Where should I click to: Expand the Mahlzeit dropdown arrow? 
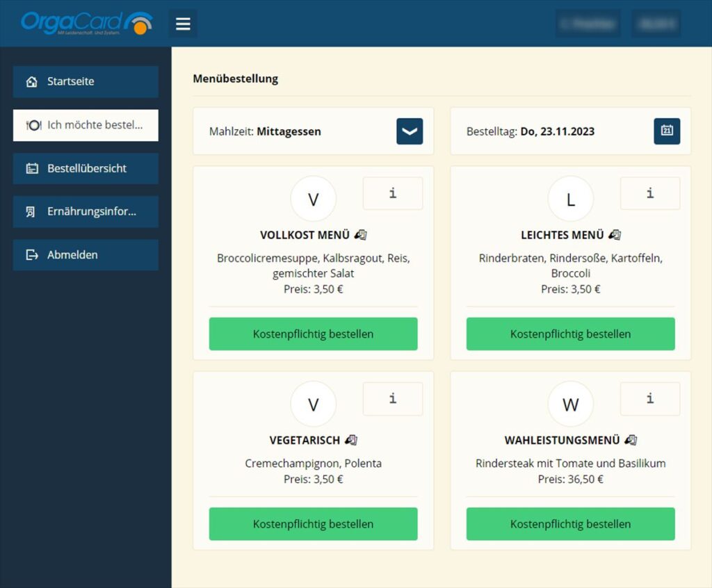pos(410,131)
